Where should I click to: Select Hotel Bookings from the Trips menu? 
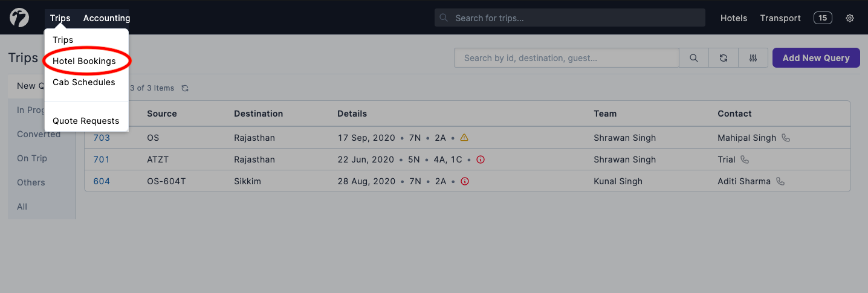click(84, 61)
